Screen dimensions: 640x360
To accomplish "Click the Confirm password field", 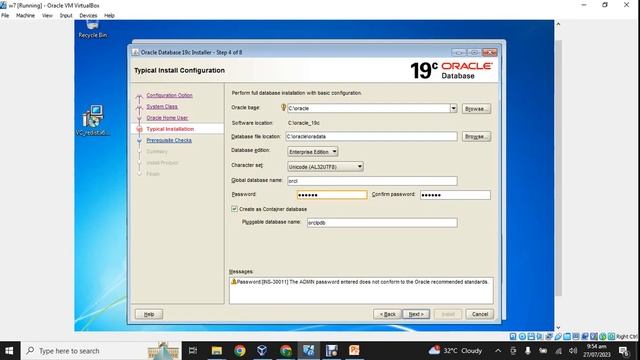I will click(455, 195).
